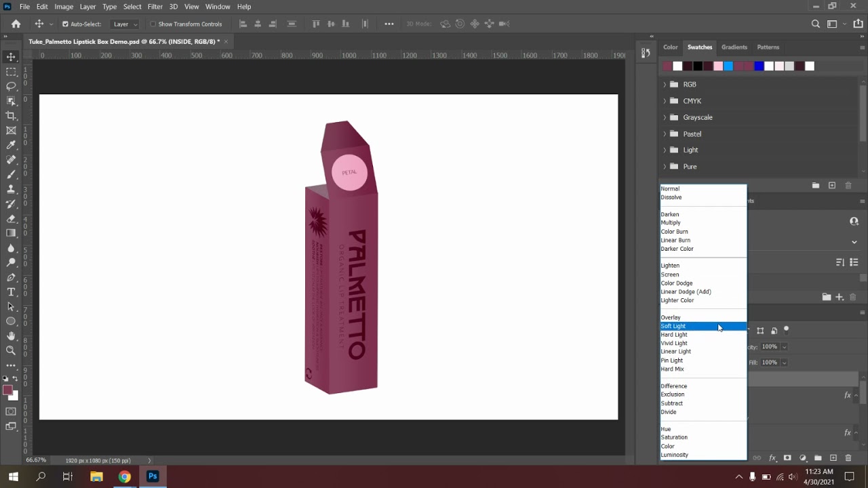Click the search icon in options bar
The height and width of the screenshot is (488, 868).
coord(816,24)
